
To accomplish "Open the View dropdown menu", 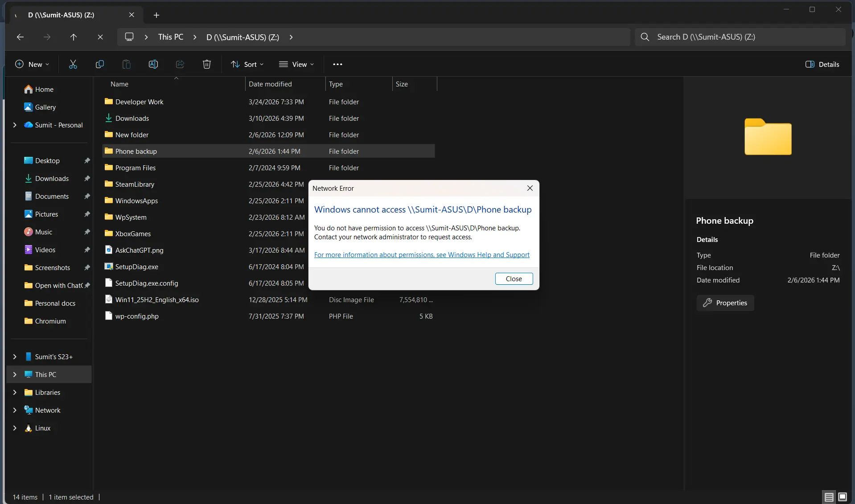I will [x=296, y=64].
